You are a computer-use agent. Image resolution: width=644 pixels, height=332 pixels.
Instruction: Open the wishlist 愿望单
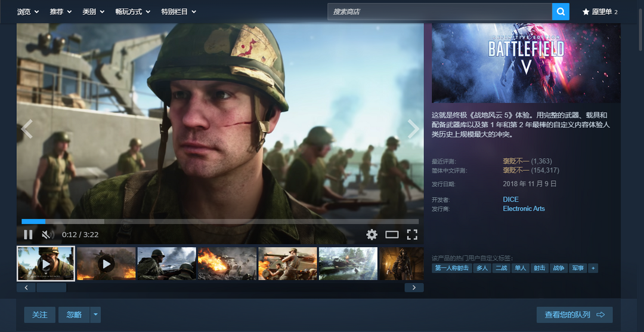tap(600, 12)
